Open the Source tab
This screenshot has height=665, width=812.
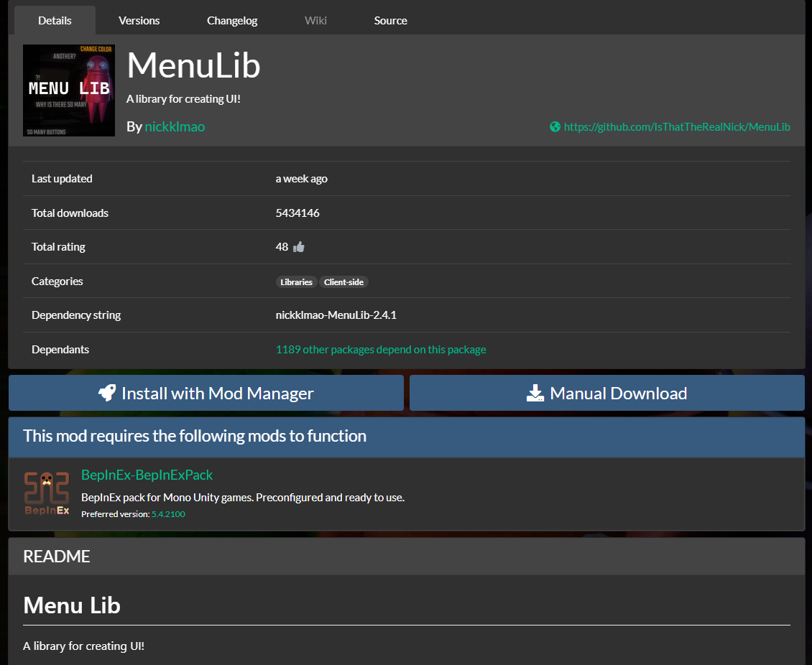pyautogui.click(x=390, y=21)
